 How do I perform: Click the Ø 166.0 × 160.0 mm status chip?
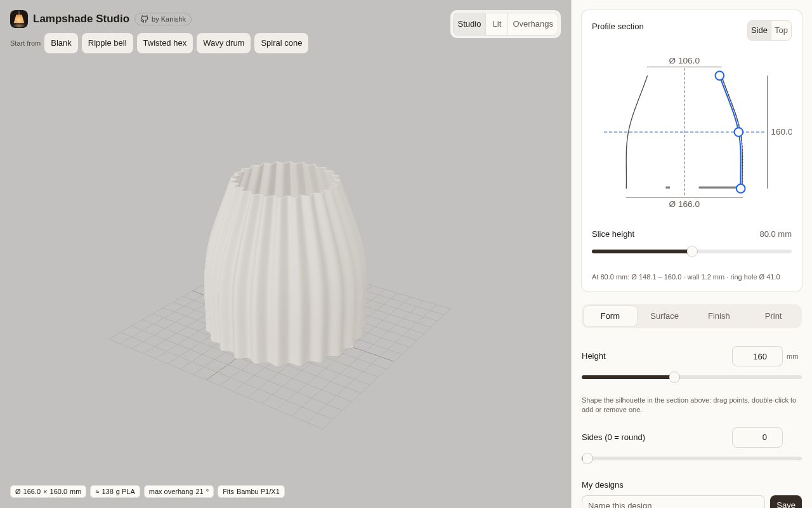(x=48, y=491)
